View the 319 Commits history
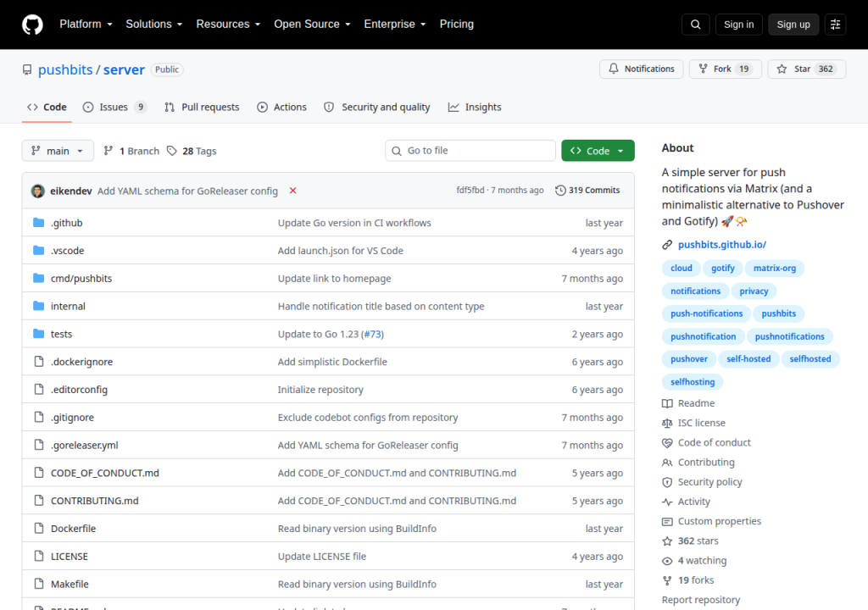 pyautogui.click(x=587, y=191)
